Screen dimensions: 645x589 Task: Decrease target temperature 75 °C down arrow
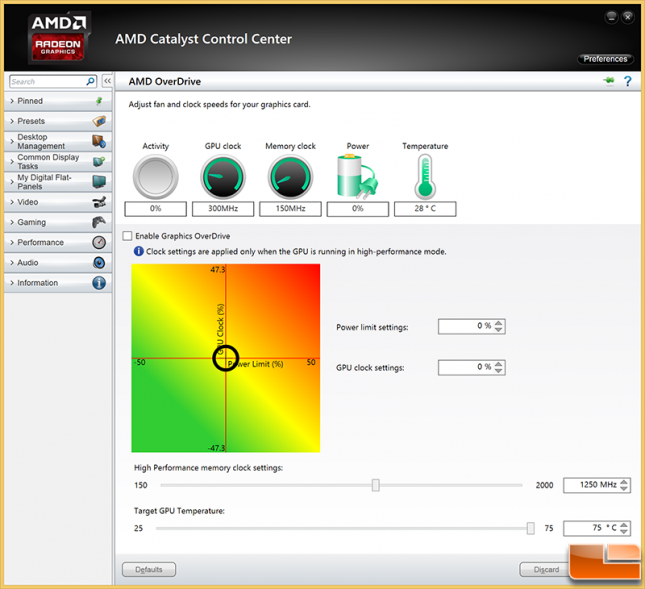point(624,531)
